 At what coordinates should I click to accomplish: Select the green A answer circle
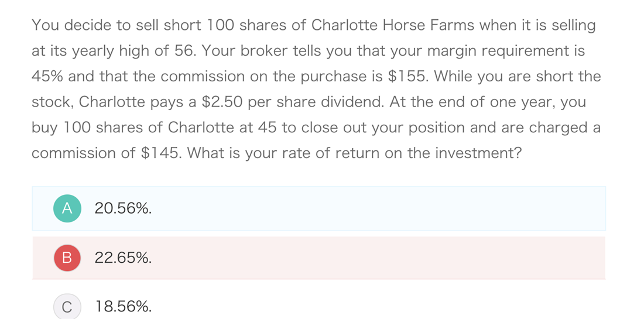click(x=67, y=208)
